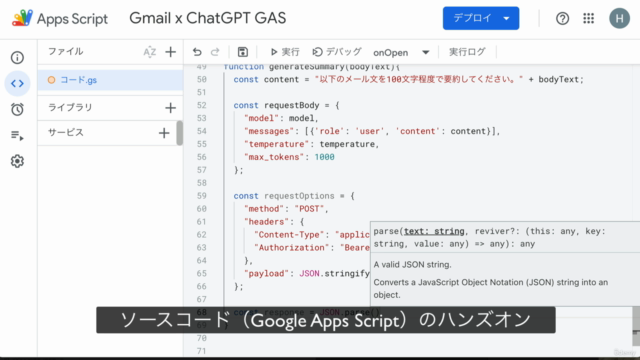Click line number 52 in gutter
Viewport: 640px width, 360px height.
(202, 105)
